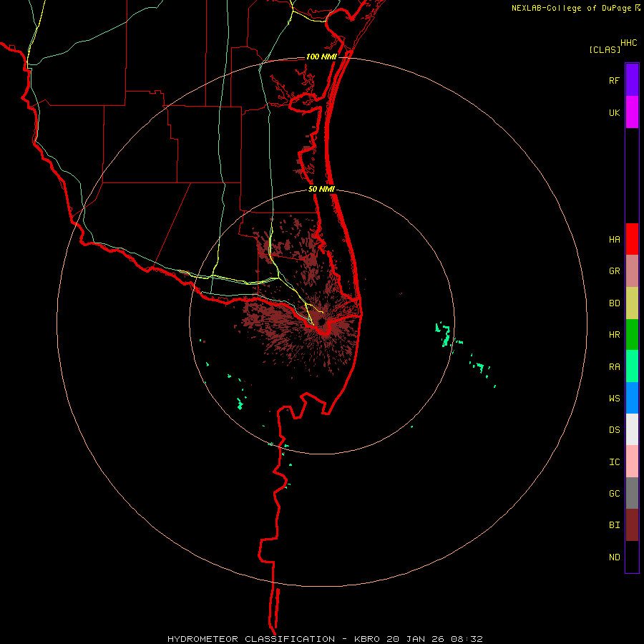The width and height of the screenshot is (644, 644).
Task: Click the [CLAS] units label
Action: pos(605,49)
